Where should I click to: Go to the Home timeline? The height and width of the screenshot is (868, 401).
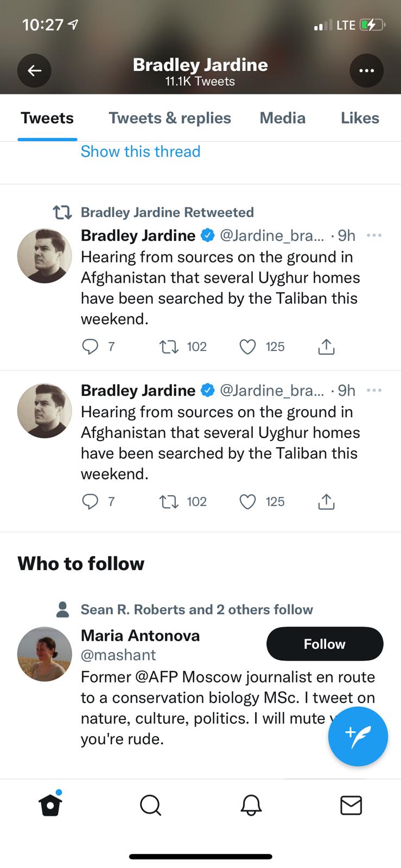[x=50, y=805]
